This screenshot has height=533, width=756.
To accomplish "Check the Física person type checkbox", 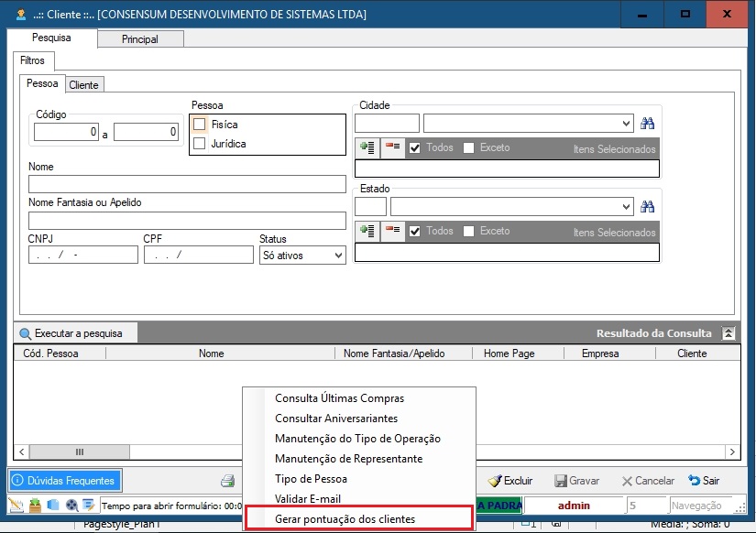I will point(200,125).
